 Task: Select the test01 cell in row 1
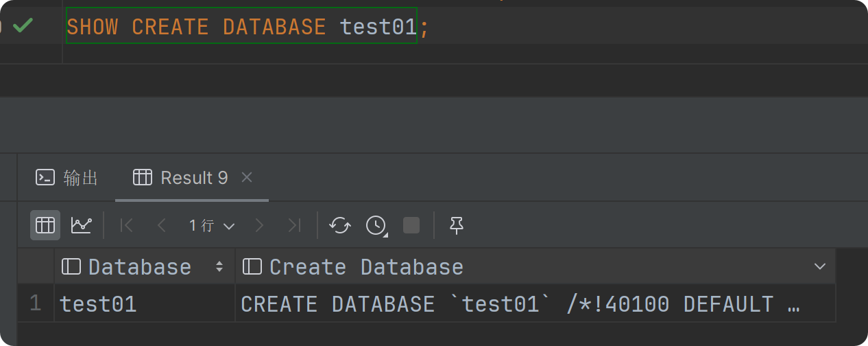[x=98, y=304]
